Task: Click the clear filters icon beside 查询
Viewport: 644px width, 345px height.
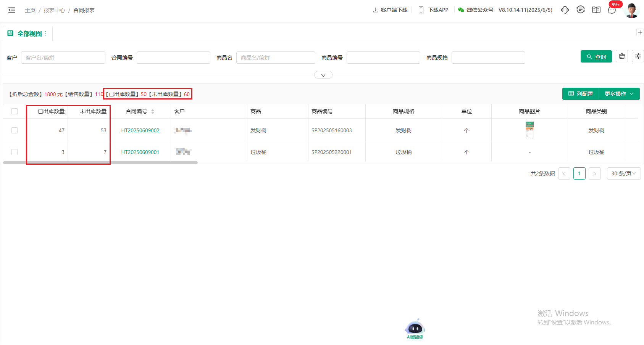Action: pyautogui.click(x=621, y=56)
